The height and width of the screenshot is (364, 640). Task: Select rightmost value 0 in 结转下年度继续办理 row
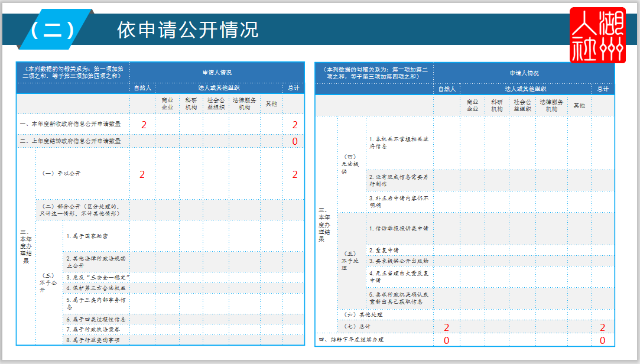tap(602, 341)
